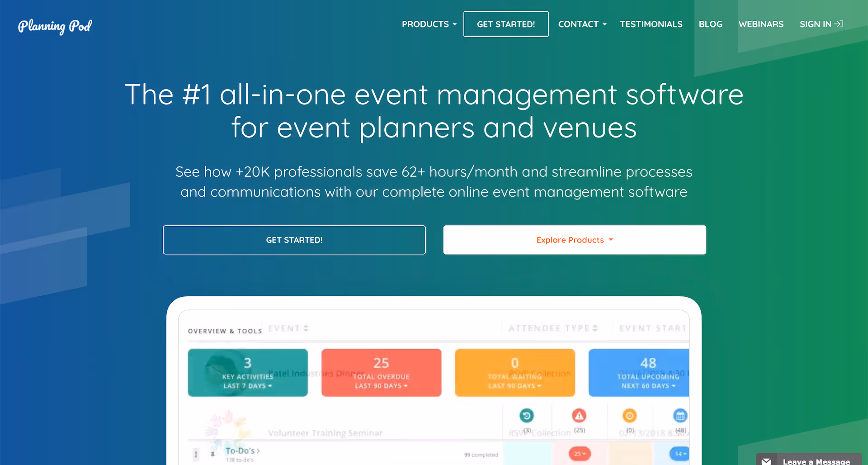Open the Blog link

coord(710,24)
